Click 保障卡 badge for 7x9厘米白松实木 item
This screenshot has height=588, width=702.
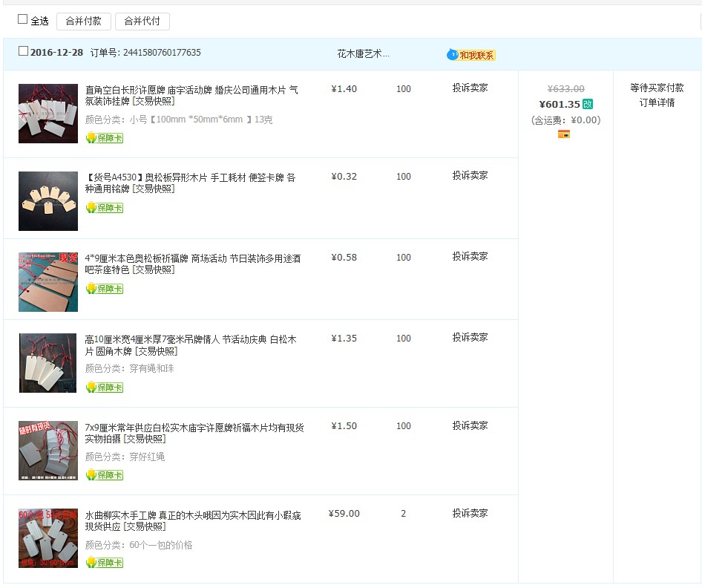[105, 475]
